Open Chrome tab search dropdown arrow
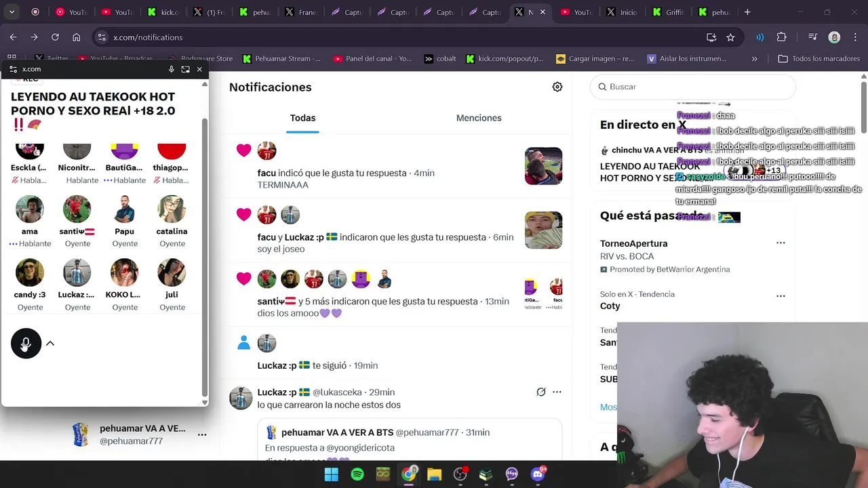The height and width of the screenshot is (488, 868). point(12,12)
